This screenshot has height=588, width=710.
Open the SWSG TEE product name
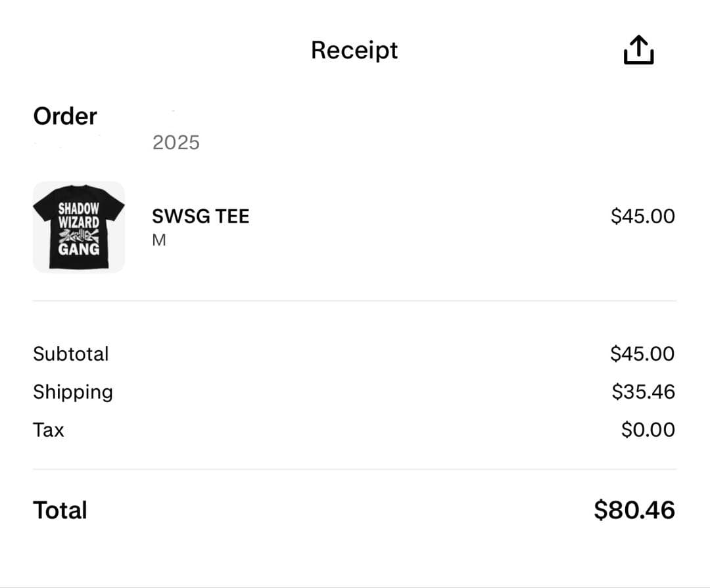pos(201,215)
